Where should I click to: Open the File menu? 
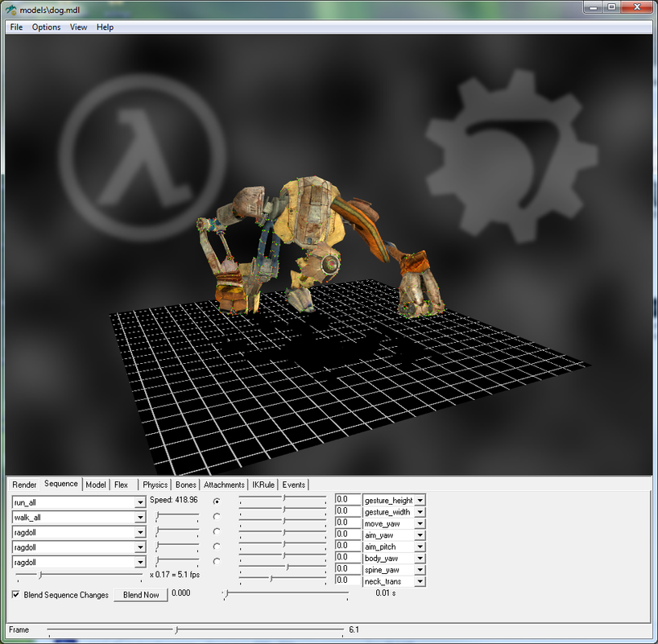tap(16, 27)
